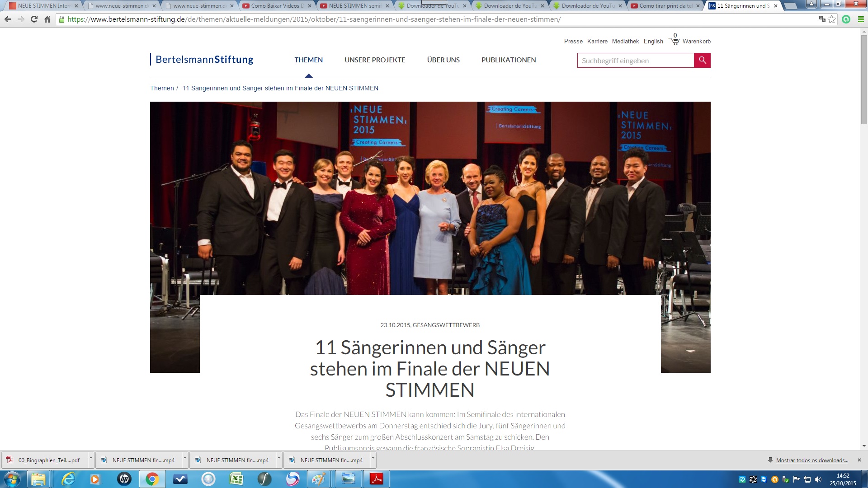Open the HP application in taskbar
The height and width of the screenshot is (488, 868).
tap(124, 479)
